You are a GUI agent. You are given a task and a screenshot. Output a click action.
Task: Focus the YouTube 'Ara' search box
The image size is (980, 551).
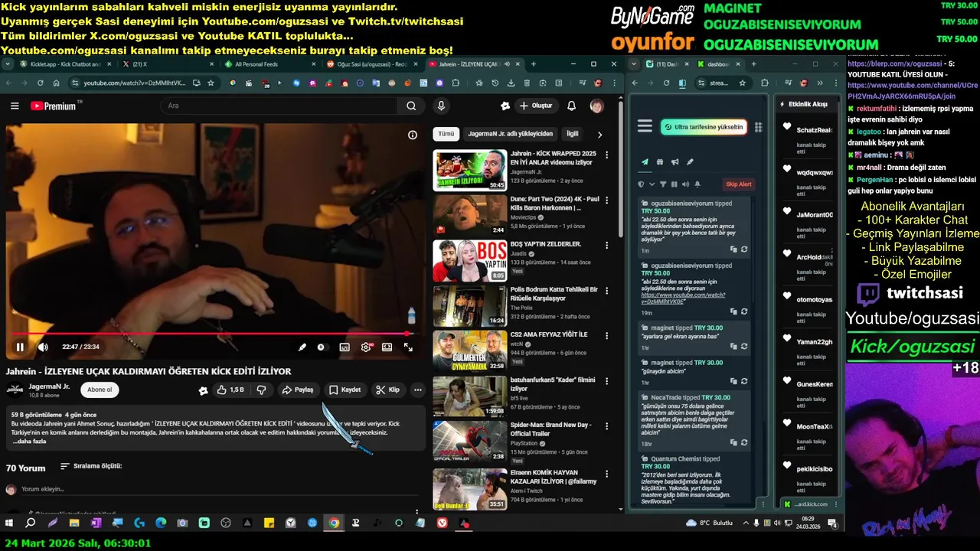279,106
